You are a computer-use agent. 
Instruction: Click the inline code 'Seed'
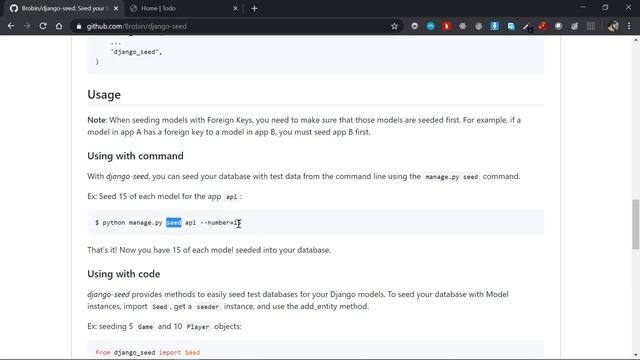159,307
